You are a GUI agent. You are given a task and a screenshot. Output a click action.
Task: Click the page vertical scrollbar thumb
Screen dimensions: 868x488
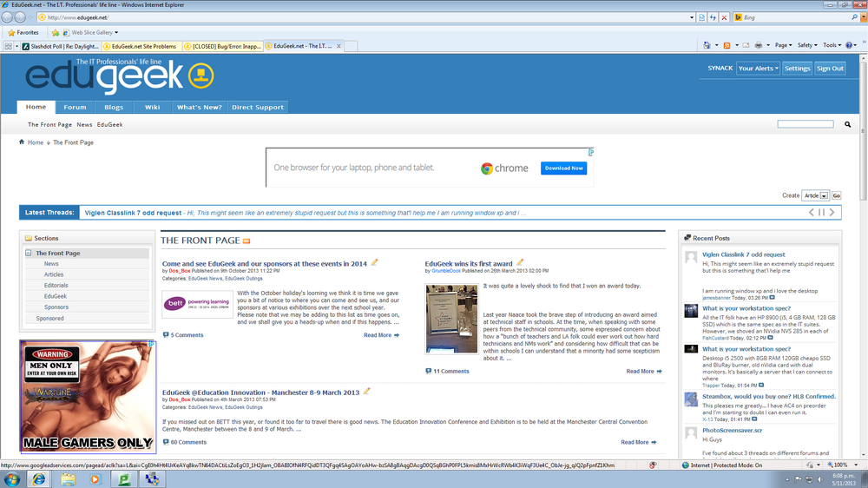point(863,131)
